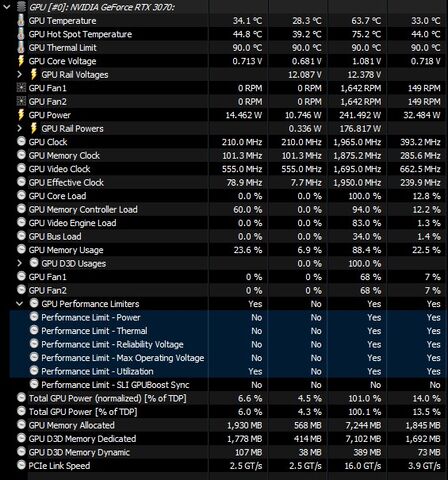448x480 pixels.
Task: Collapse the NVIDIA GeForce RTX 3070 section
Action: (x=7, y=7)
